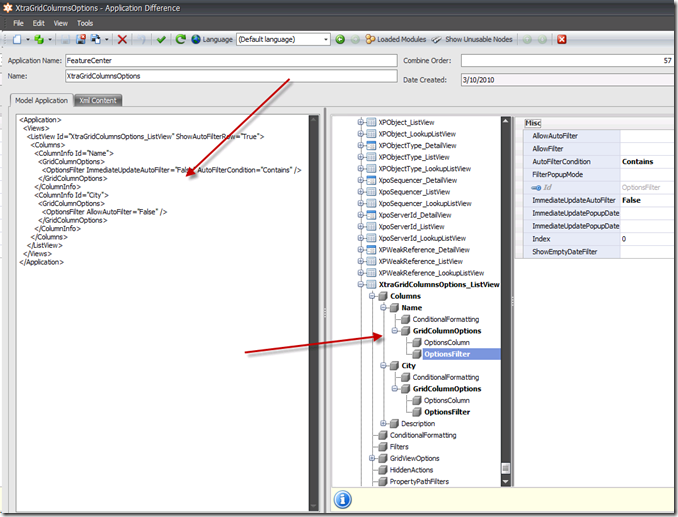Select the City OptionsFilter node
The image size is (678, 517).
click(446, 411)
